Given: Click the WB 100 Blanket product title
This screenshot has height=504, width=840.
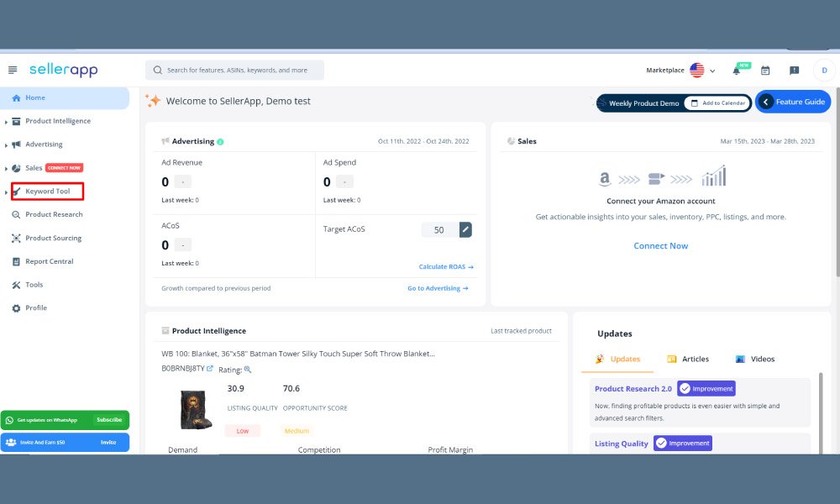Looking at the screenshot, I should pyautogui.click(x=298, y=354).
